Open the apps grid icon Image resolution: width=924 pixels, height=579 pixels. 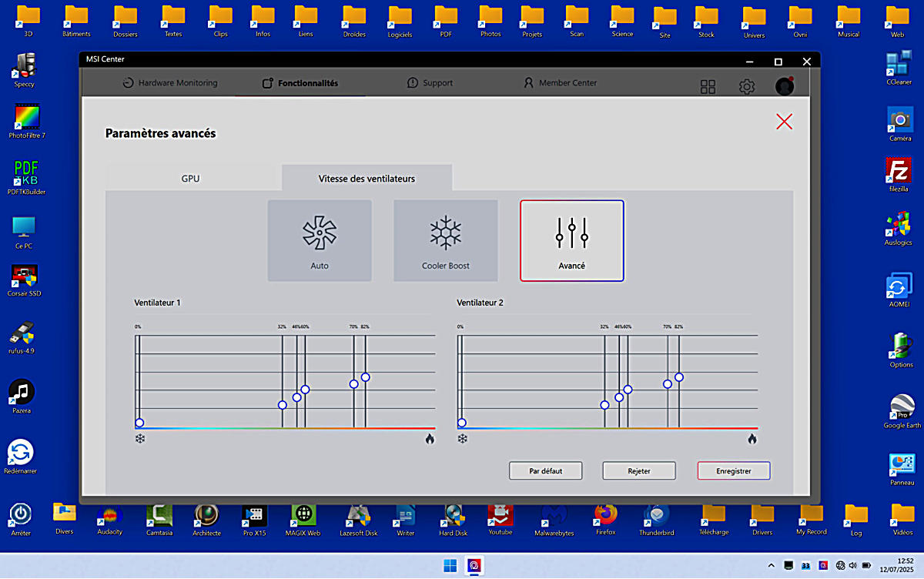708,87
